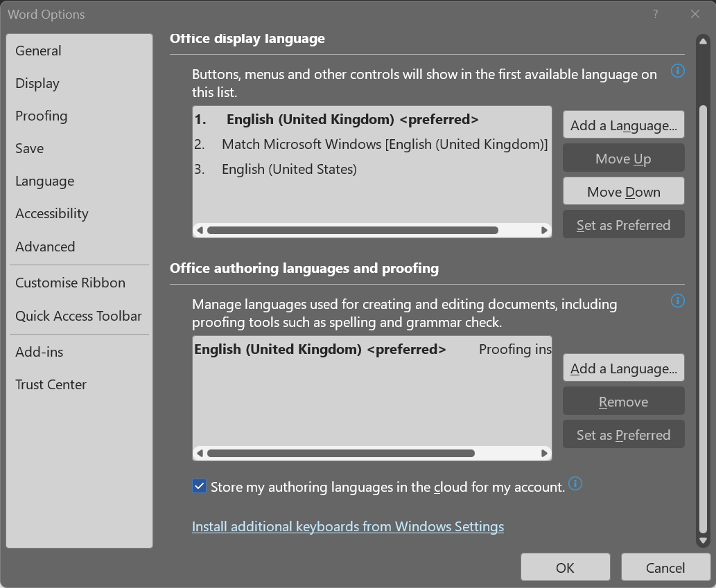
Task: Select English (United States) display language
Action: (x=372, y=169)
